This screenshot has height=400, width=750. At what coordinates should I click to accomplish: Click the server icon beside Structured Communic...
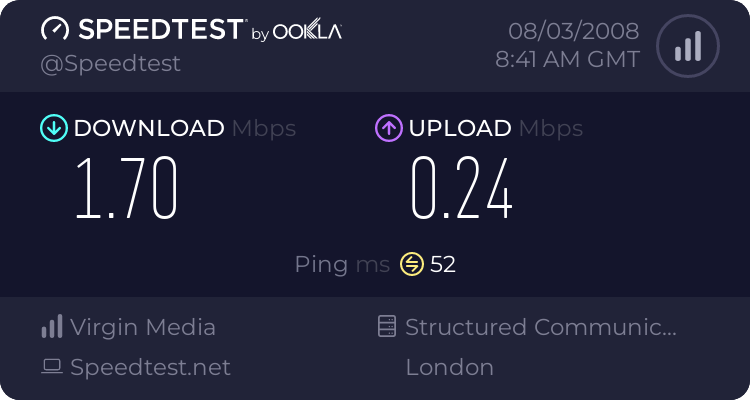pos(387,327)
